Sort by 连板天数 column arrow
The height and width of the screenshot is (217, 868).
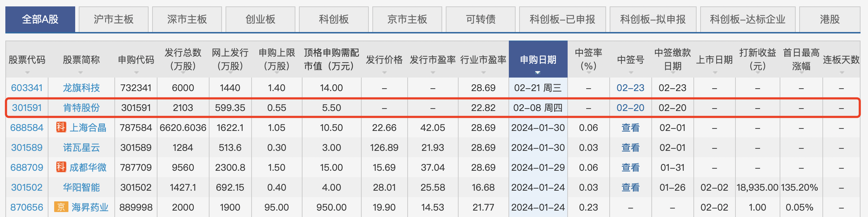[x=842, y=73]
